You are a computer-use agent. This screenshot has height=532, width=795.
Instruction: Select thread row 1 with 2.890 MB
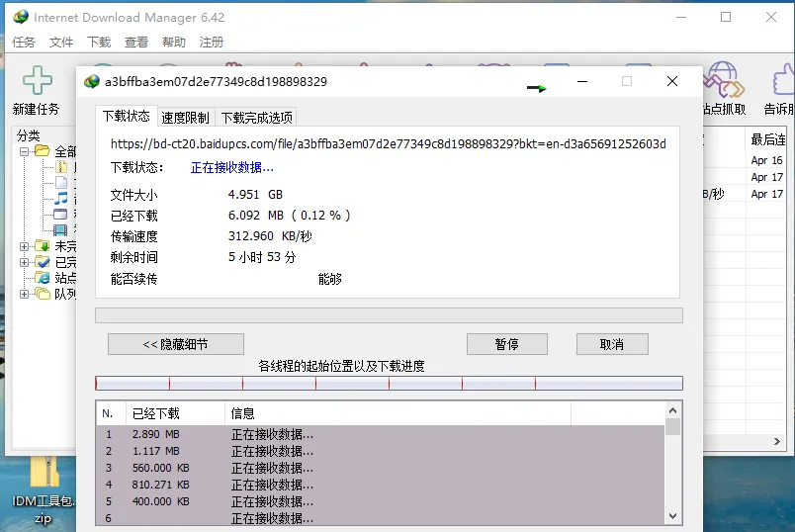point(381,434)
